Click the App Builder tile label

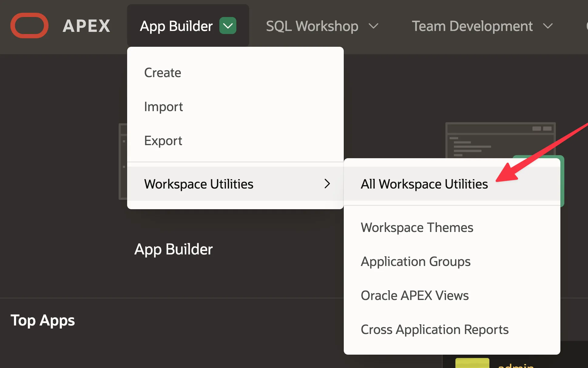point(174,249)
